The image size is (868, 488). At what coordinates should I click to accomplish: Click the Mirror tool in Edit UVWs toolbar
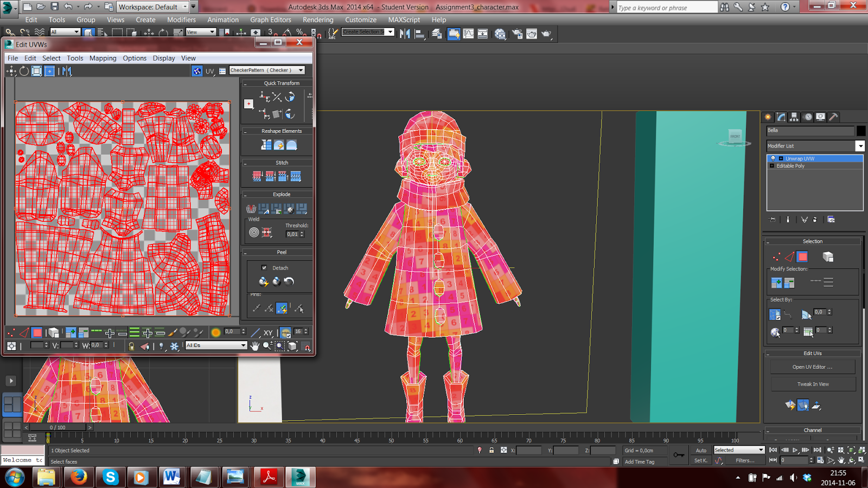click(x=67, y=71)
